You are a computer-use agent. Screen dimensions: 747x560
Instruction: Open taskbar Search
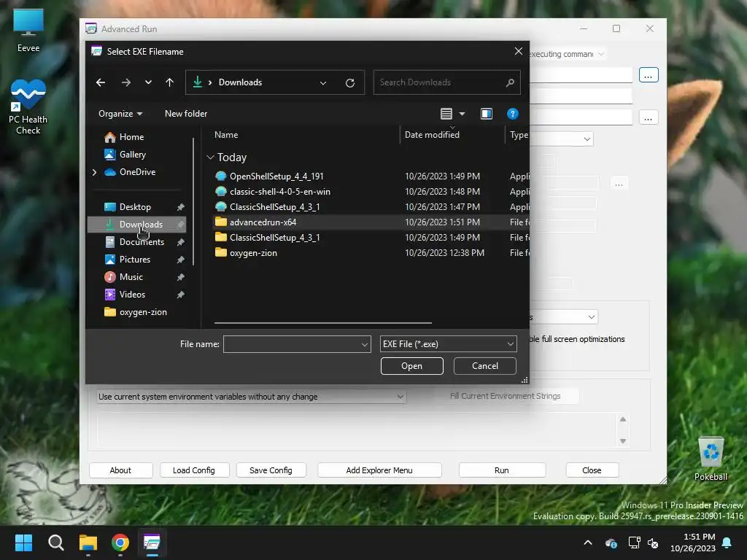point(55,542)
